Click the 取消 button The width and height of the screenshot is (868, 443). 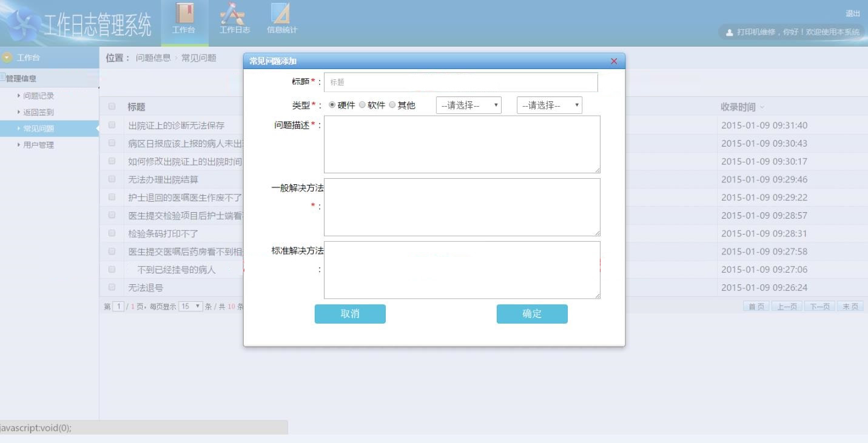click(350, 314)
